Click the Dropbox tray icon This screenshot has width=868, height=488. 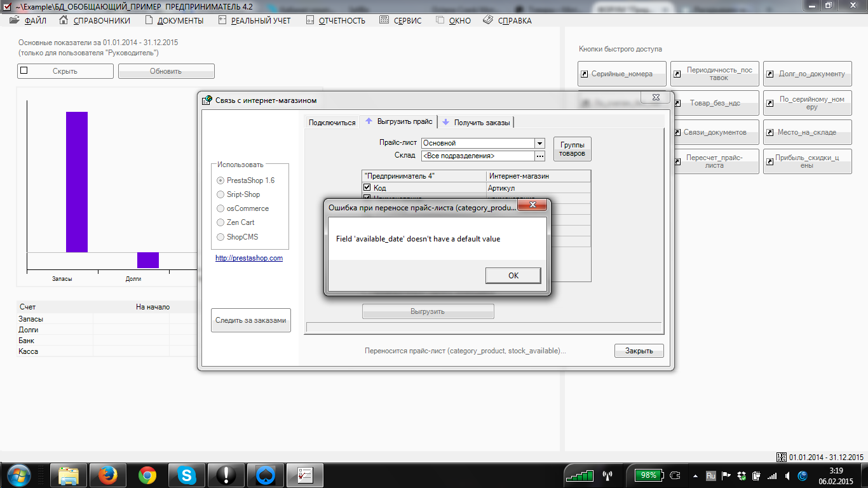741,475
